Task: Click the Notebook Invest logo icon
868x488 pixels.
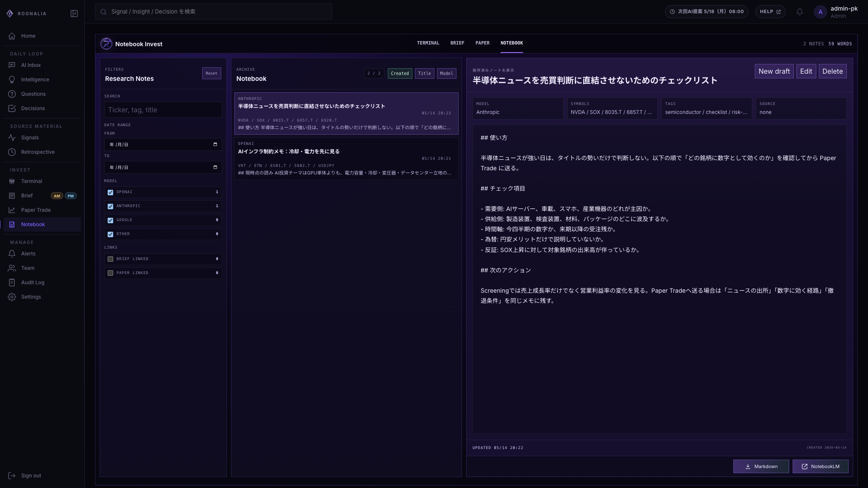Action: pos(106,44)
